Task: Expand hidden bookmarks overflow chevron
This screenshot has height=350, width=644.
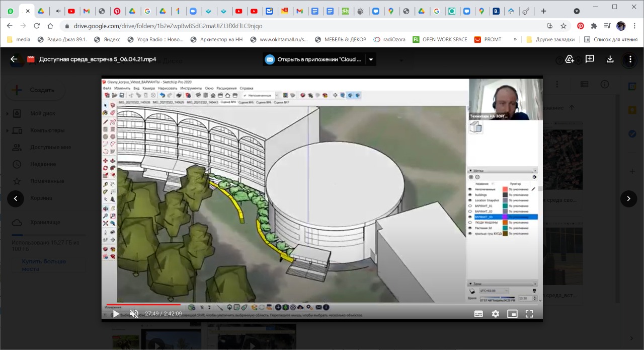Action: [515, 39]
